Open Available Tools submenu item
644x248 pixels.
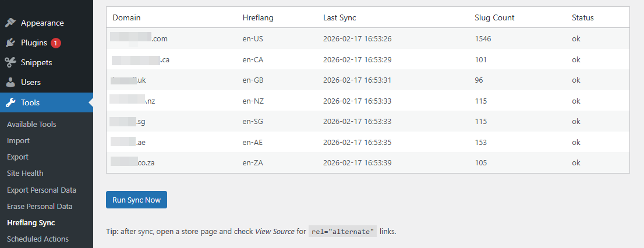31,125
